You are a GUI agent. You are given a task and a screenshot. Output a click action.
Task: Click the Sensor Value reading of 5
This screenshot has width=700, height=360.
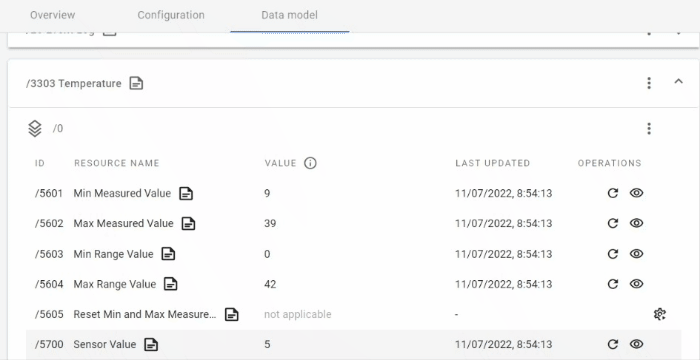pyautogui.click(x=267, y=344)
